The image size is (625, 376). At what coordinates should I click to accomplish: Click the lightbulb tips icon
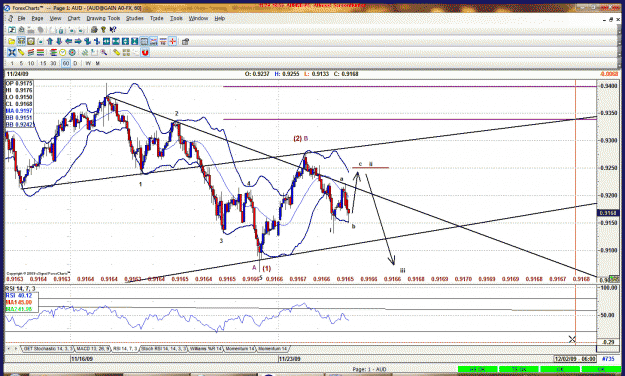pyautogui.click(x=104, y=30)
